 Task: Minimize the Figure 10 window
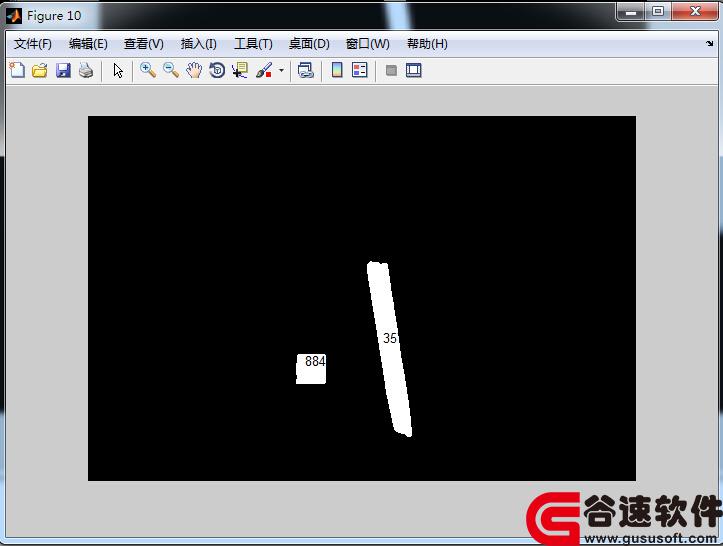631,12
